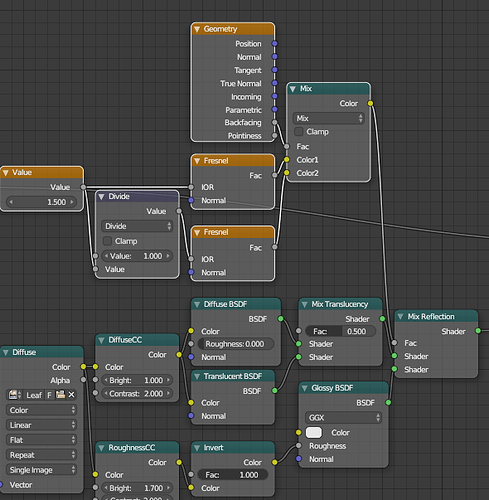Collapse the Diffuse BSDF node
This screenshot has width=489, height=500.
[x=197, y=304]
